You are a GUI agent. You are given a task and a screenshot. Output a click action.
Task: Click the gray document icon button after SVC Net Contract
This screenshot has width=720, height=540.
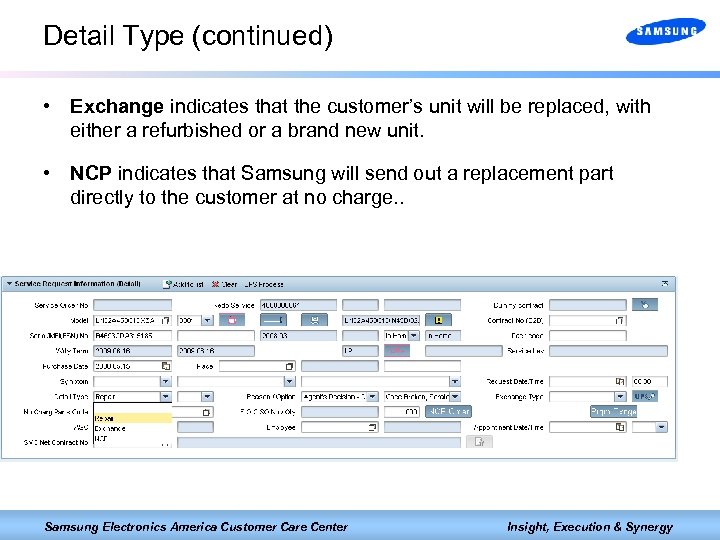(x=479, y=442)
